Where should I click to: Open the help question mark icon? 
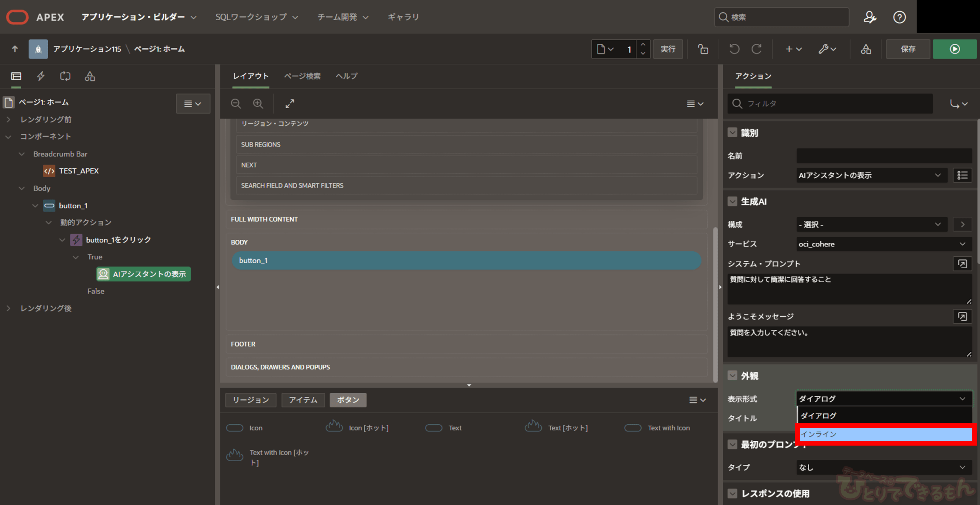point(899,17)
